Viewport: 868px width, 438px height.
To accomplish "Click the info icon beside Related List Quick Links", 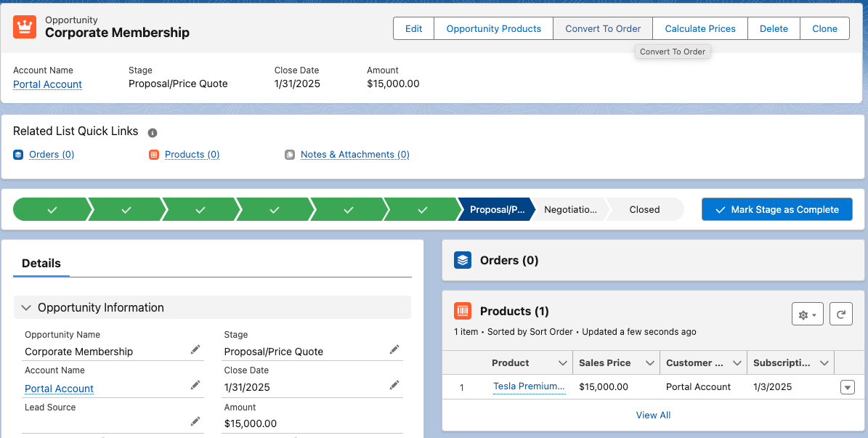I will click(x=153, y=133).
